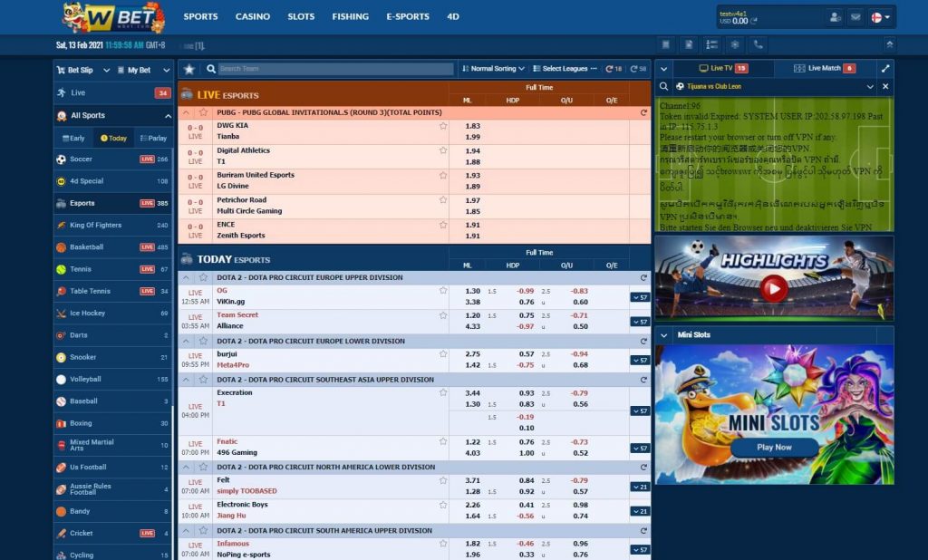Select Table Tennis in the sports list
This screenshot has height=560, width=928.
pos(112,291)
